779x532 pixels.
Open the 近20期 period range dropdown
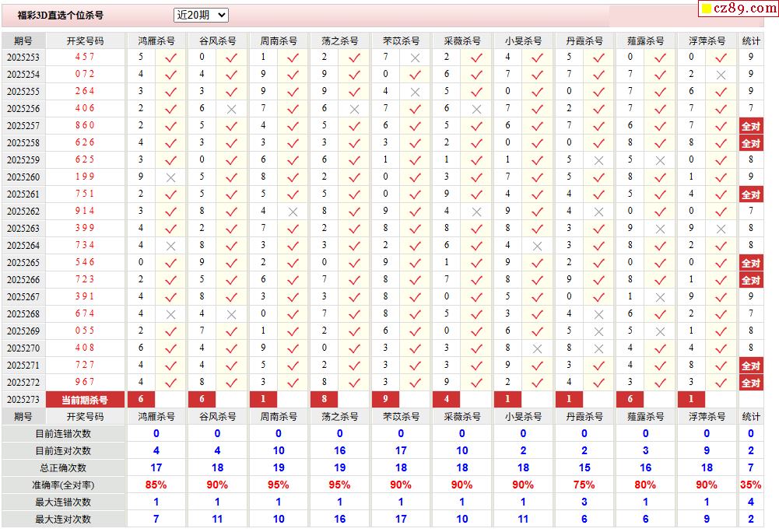[x=201, y=15]
